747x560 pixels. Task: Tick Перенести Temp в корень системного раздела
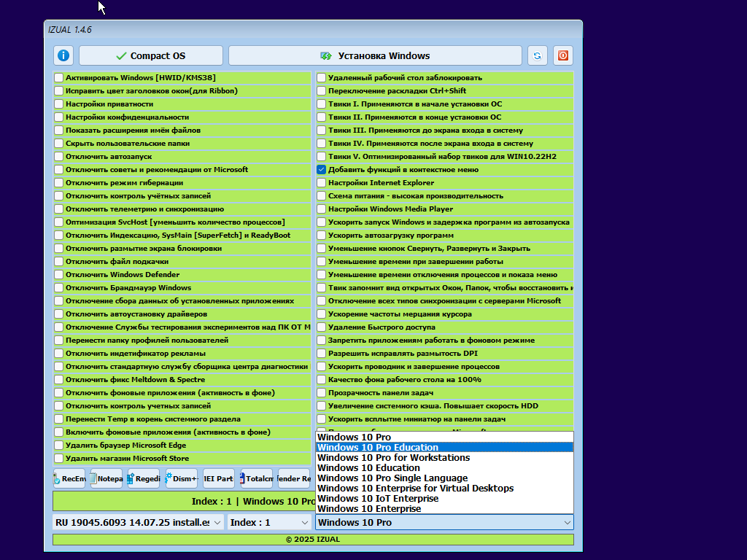point(58,419)
